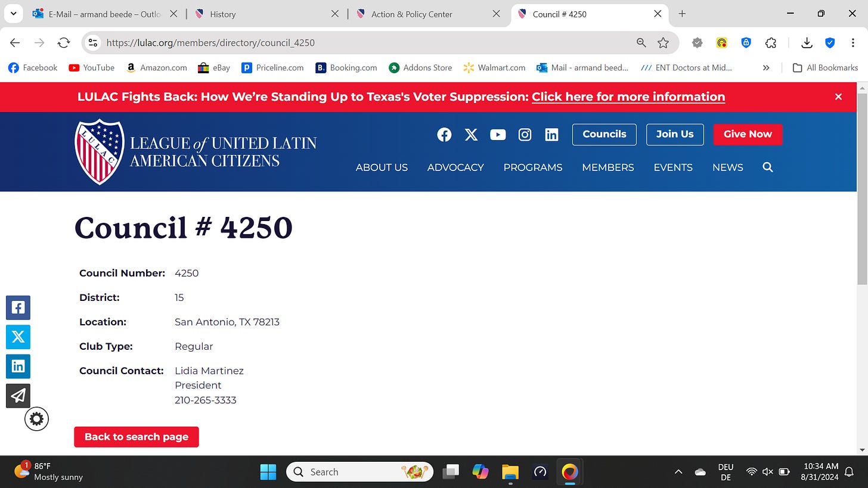Screen dimensions: 868x488
Task: Open ADVOCACY navigation menu
Action: point(455,167)
